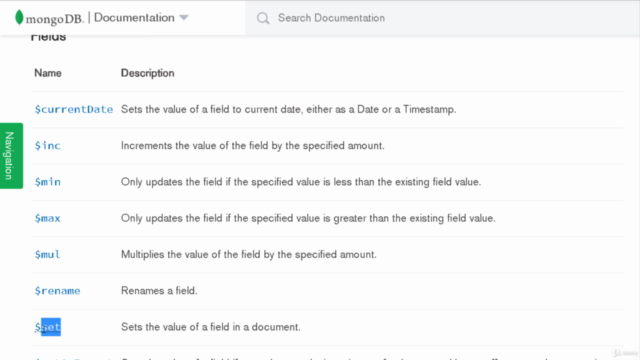Open the $rename operator link
640x360 pixels.
pyautogui.click(x=57, y=291)
